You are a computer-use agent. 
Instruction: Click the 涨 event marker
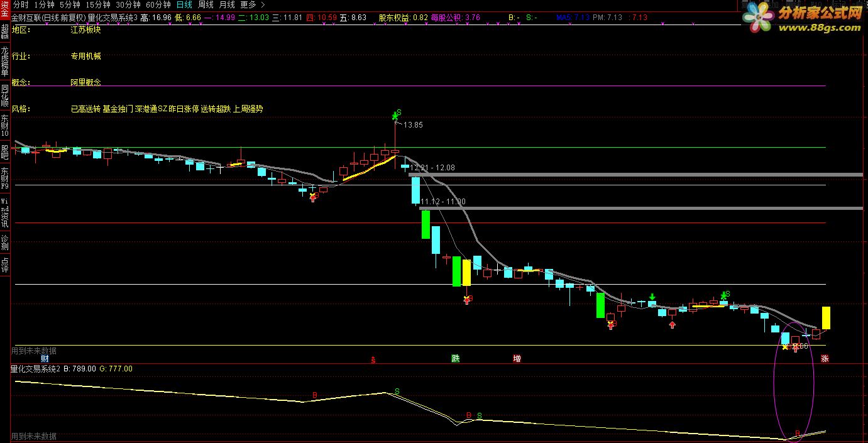[x=825, y=359]
